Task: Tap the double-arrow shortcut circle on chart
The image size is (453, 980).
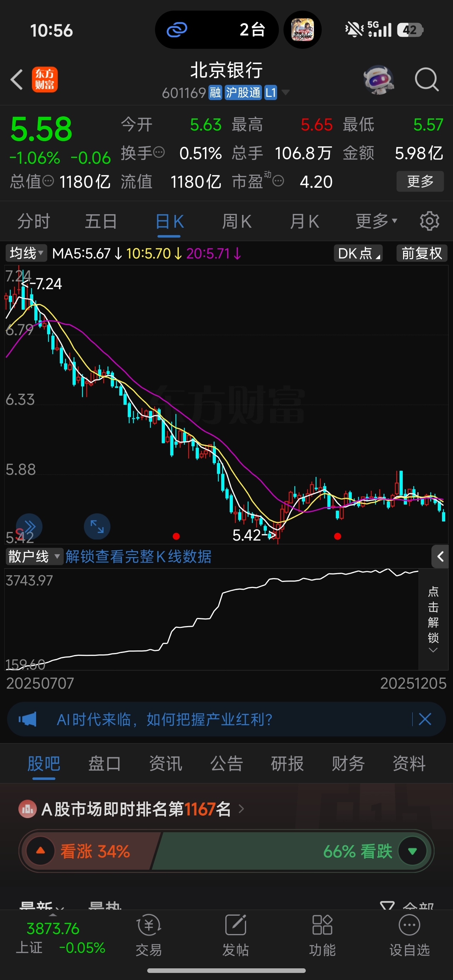Action: pyautogui.click(x=29, y=526)
